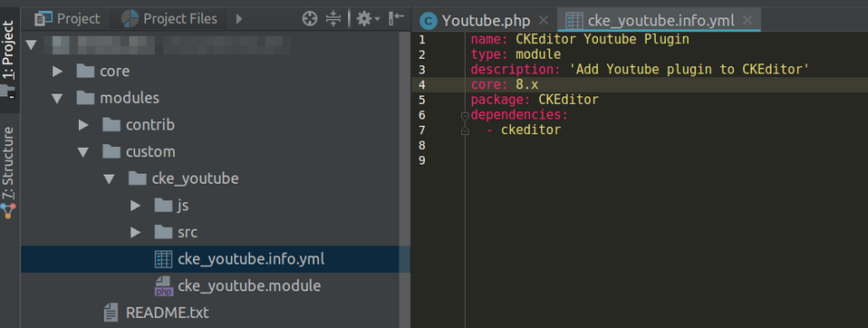Switch to the Project Files view tab
The width and height of the screenshot is (868, 328).
pyautogui.click(x=169, y=19)
